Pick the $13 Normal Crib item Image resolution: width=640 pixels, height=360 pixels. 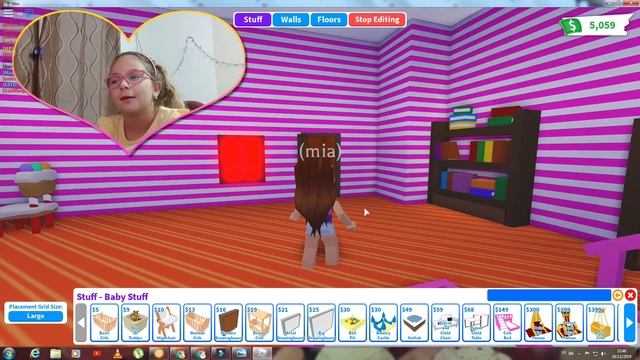(198, 322)
